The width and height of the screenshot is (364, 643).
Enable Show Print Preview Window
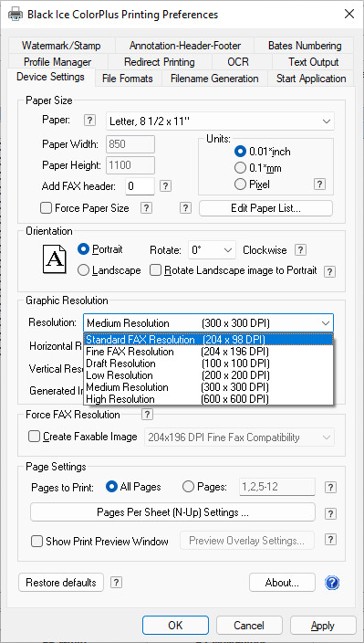(x=37, y=542)
